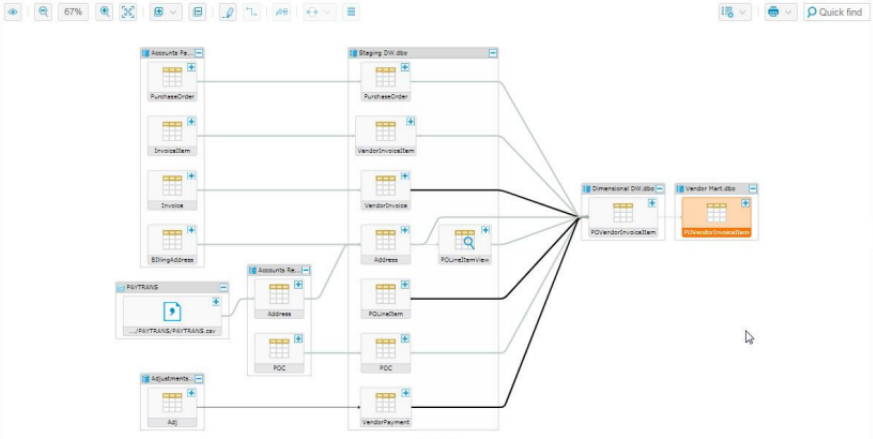
Task: Expand the POLineItemView node plus icon
Action: click(x=485, y=230)
